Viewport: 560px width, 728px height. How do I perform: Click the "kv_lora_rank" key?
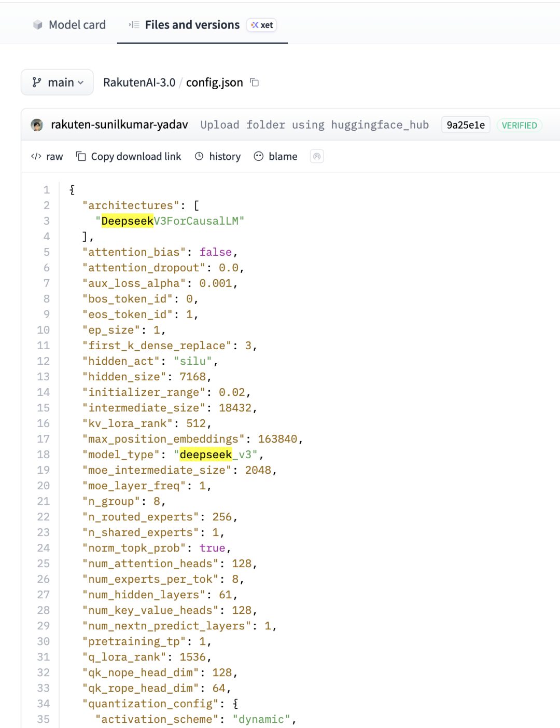coord(128,423)
